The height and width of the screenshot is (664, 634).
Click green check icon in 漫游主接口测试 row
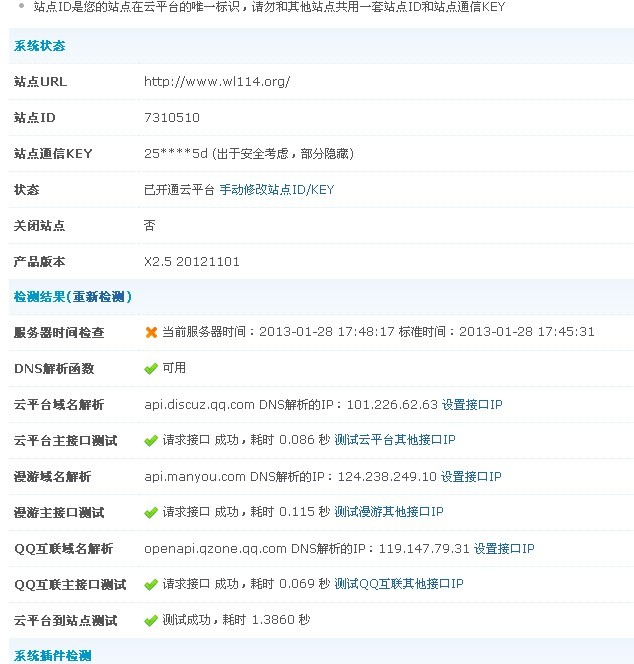(x=151, y=513)
